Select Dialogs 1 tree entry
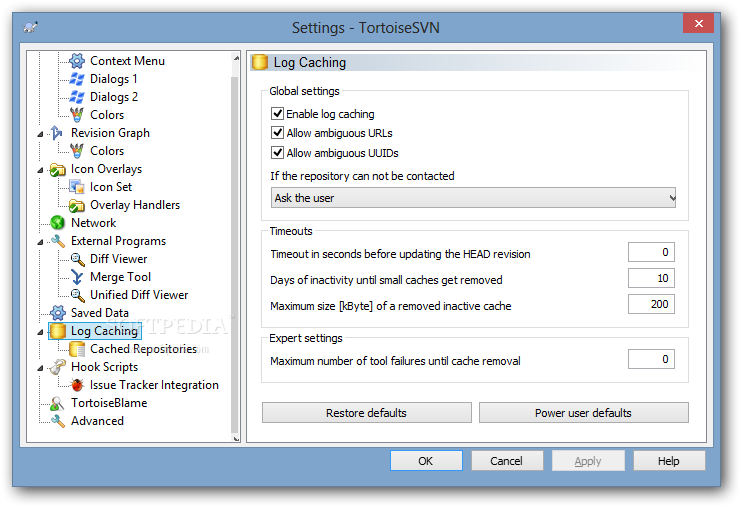 (x=113, y=79)
